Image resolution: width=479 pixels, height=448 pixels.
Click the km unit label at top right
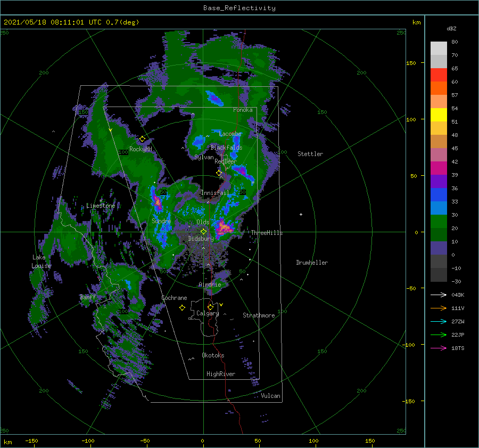point(416,22)
